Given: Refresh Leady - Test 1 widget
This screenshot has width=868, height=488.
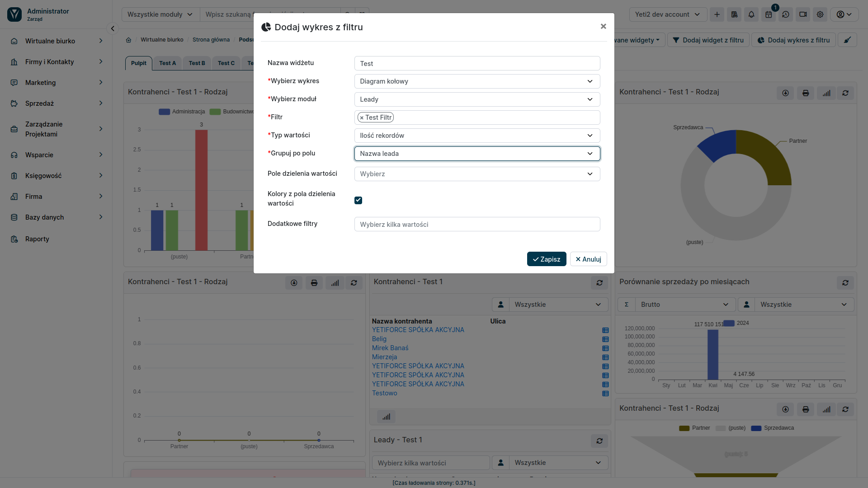Looking at the screenshot, I should [599, 441].
